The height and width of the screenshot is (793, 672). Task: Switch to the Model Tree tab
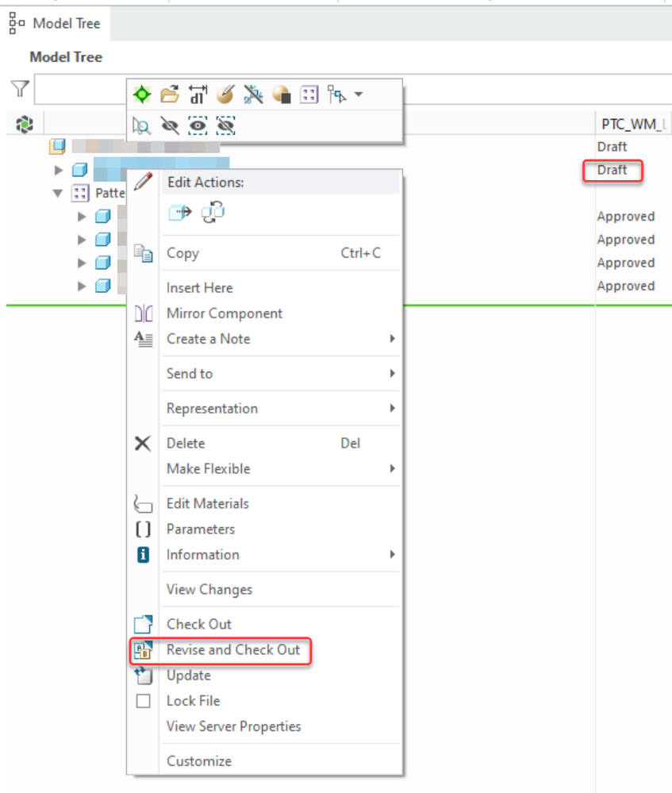[x=56, y=23]
